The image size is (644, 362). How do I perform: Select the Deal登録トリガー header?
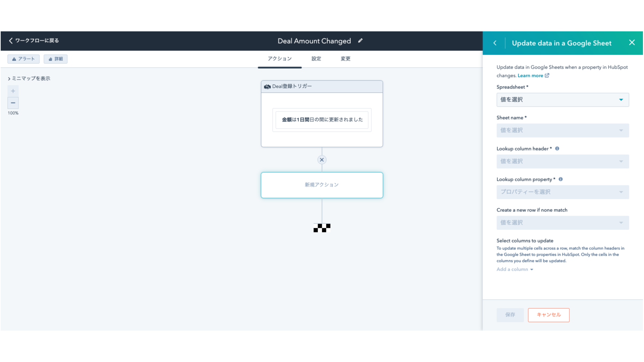[322, 86]
